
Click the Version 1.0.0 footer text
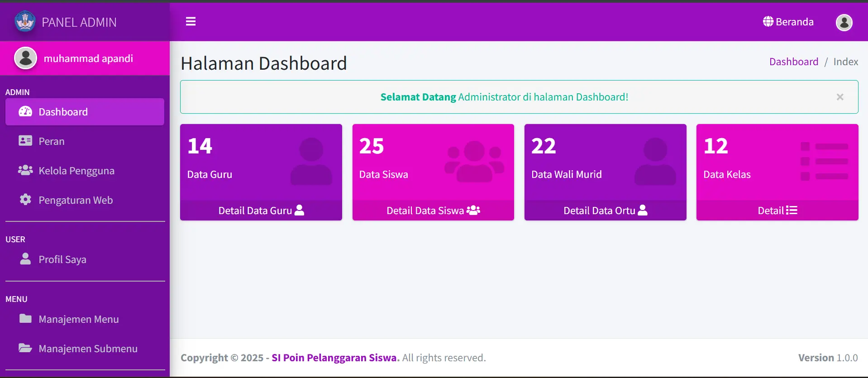click(828, 358)
